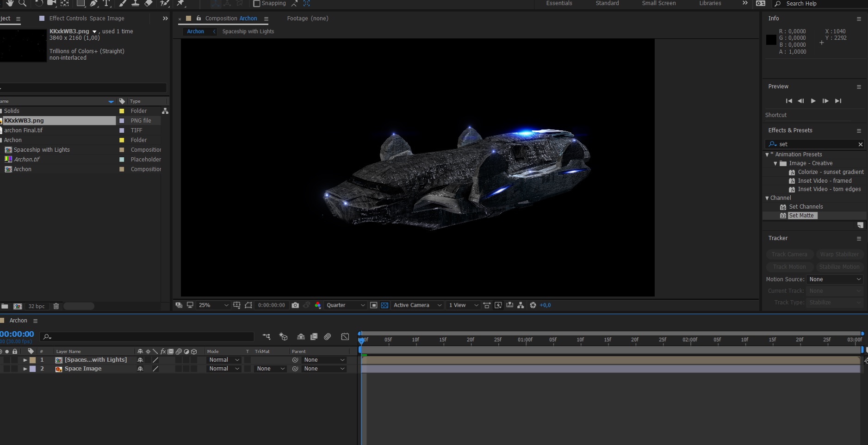This screenshot has height=445, width=868.
Task: Select the Roto Brush tool
Action: point(164,3)
